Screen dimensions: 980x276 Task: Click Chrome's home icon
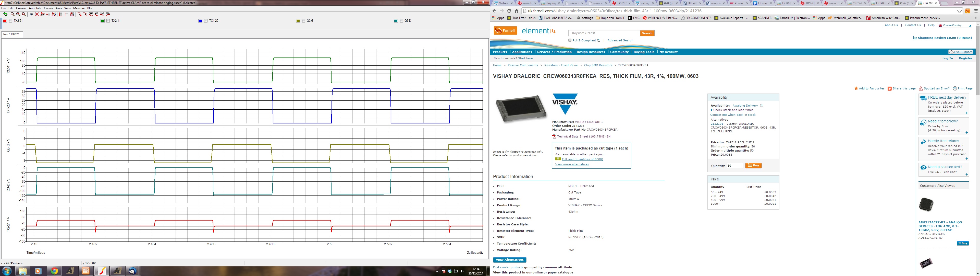tap(517, 11)
